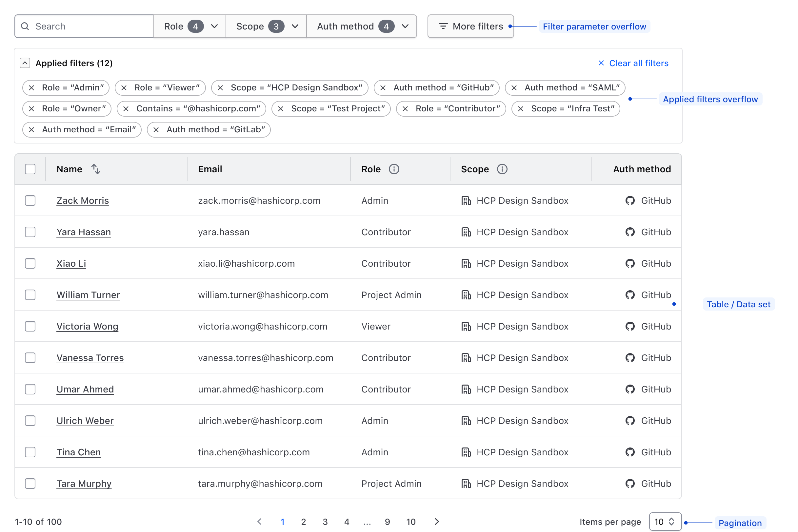Navigate to page 2 of results

[x=304, y=522]
